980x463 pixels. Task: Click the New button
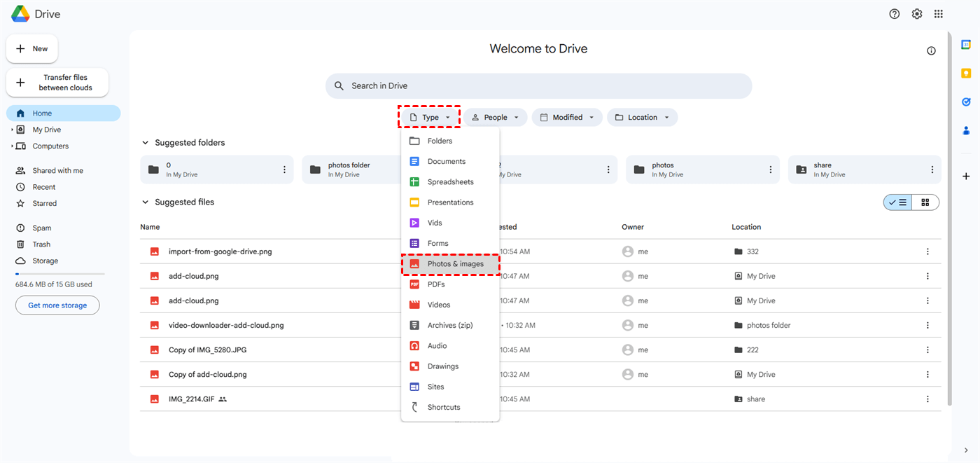(x=32, y=49)
